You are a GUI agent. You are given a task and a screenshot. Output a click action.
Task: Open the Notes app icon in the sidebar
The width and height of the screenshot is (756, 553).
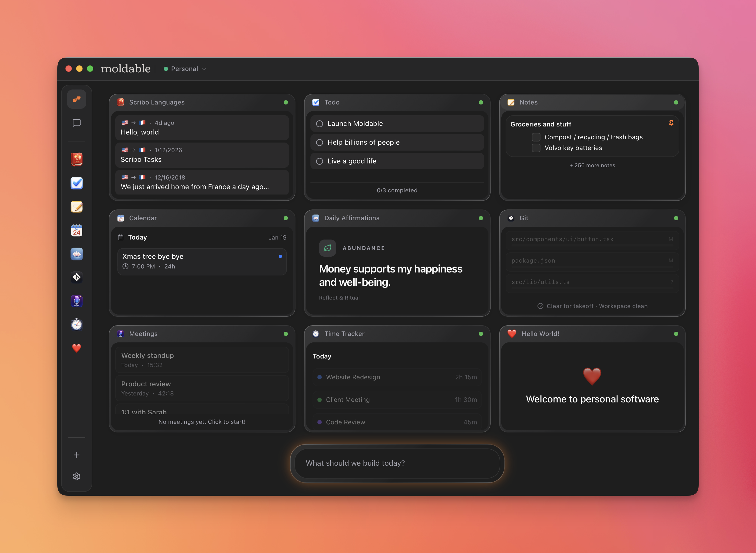76,207
